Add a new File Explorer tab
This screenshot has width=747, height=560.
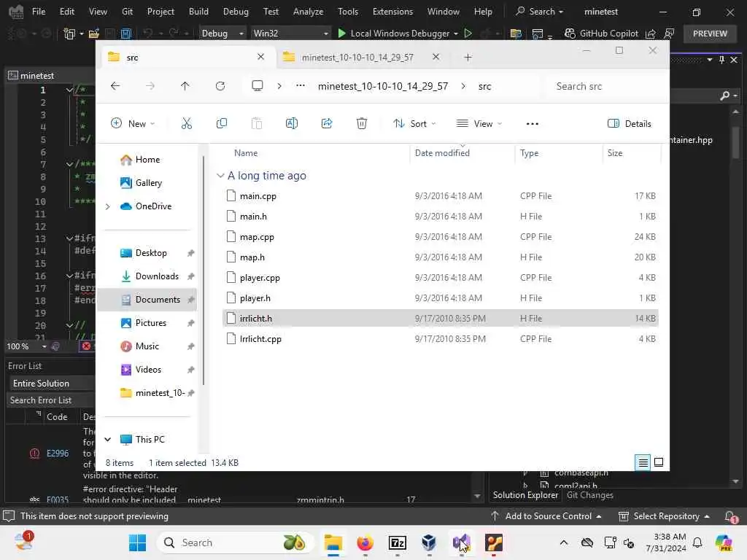tap(468, 57)
